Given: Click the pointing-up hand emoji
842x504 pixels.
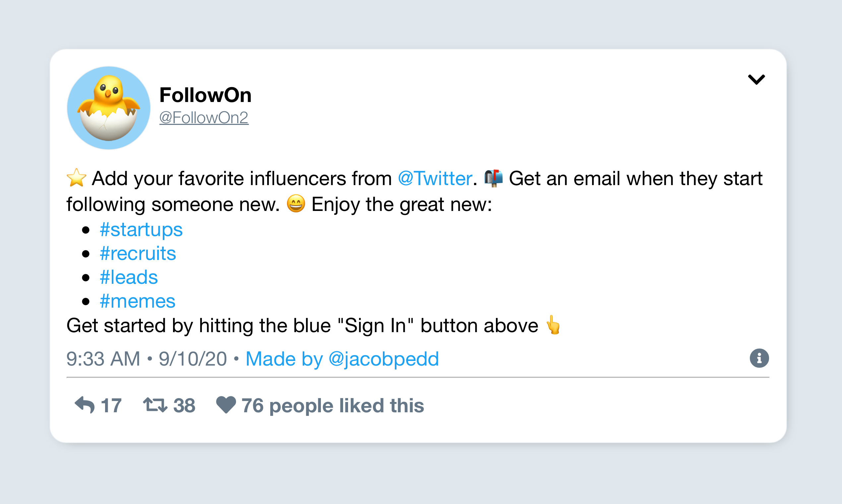Looking at the screenshot, I should click(x=553, y=325).
